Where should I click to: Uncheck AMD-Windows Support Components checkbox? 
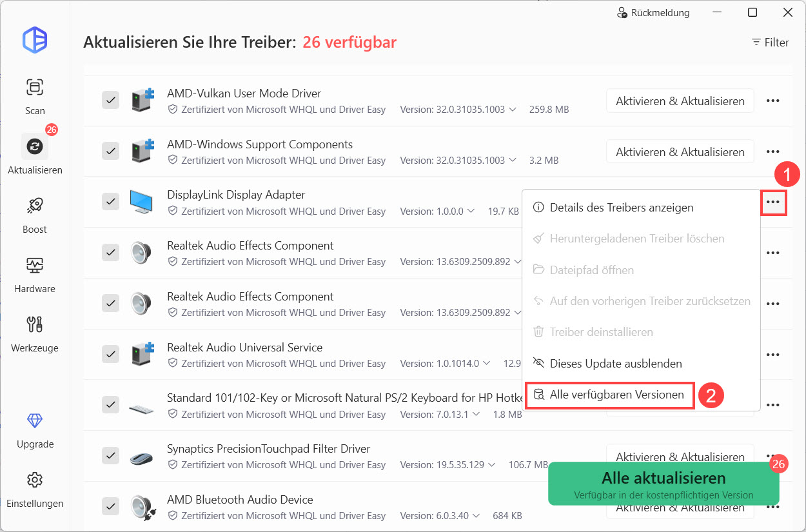[x=111, y=152]
